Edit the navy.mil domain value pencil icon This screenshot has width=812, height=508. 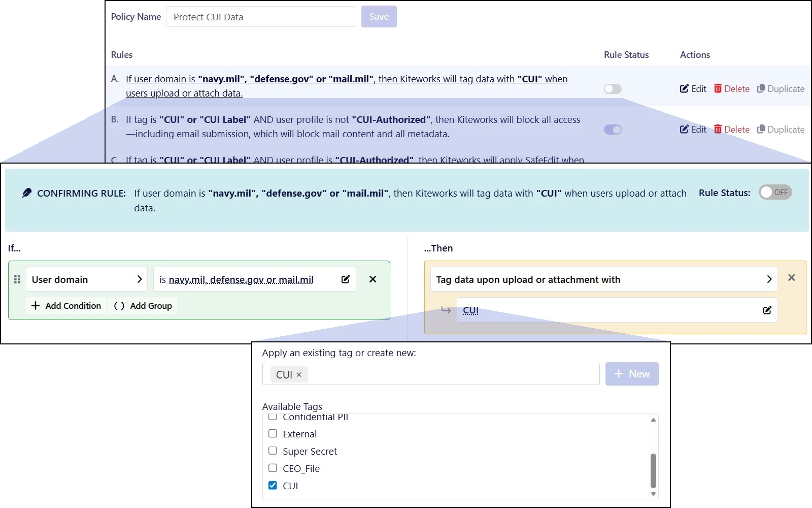point(346,279)
